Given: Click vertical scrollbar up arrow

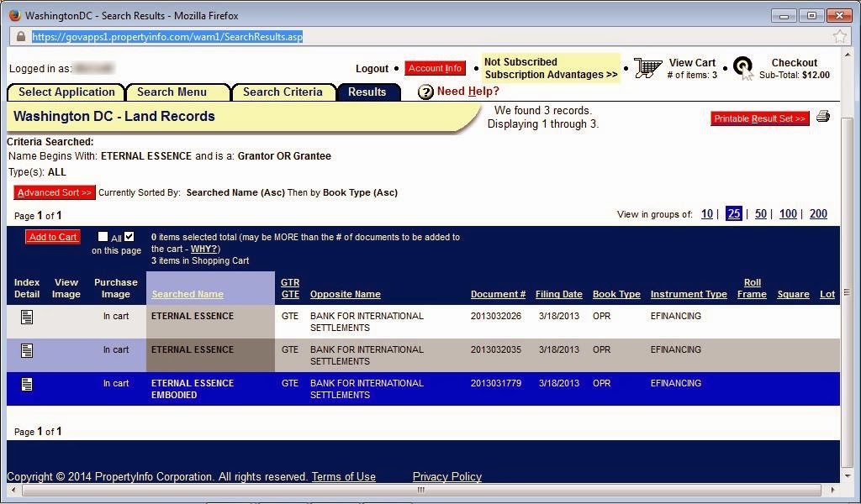Looking at the screenshot, I should pos(848,55).
